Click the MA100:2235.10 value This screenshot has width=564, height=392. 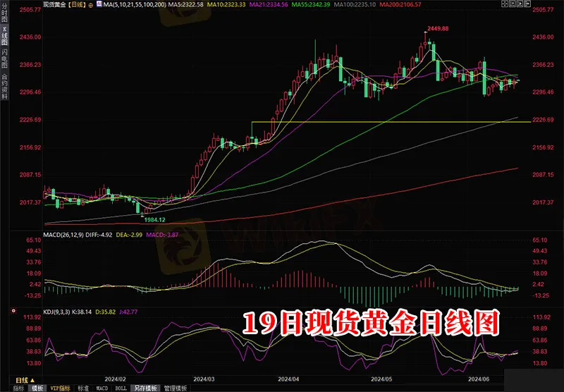(355, 5)
